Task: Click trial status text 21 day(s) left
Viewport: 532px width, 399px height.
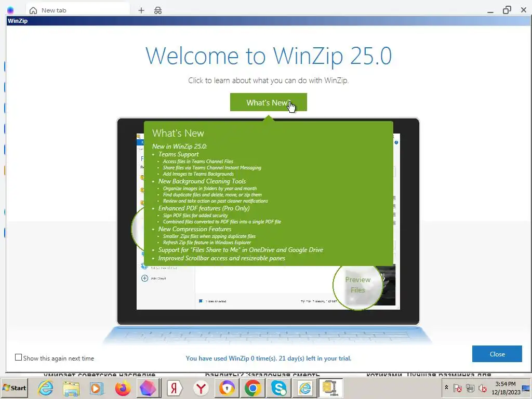Action: [x=315, y=358]
